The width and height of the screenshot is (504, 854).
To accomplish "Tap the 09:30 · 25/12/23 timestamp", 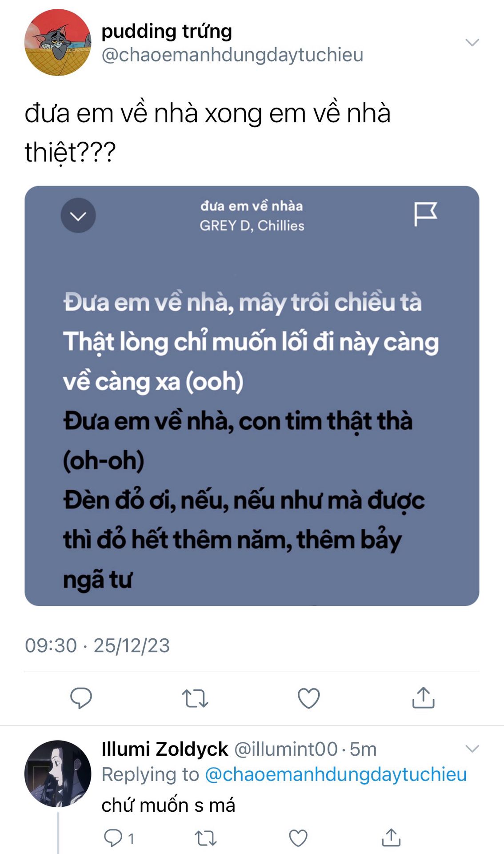I will [97, 645].
